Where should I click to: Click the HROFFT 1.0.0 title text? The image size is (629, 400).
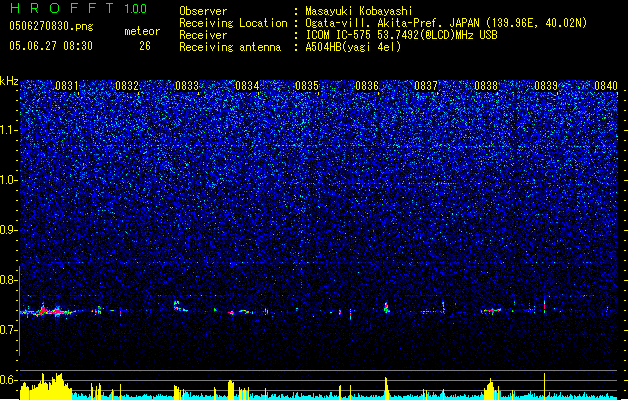tap(78, 8)
